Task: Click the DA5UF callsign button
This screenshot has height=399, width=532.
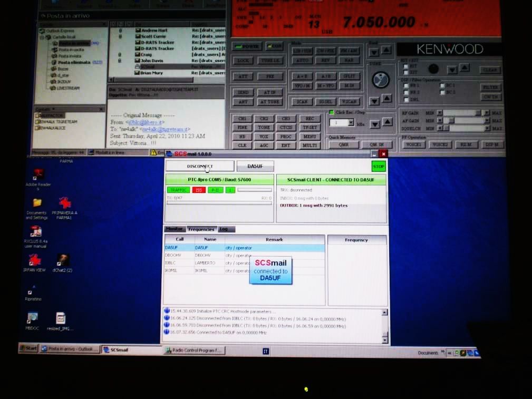Action: point(255,166)
